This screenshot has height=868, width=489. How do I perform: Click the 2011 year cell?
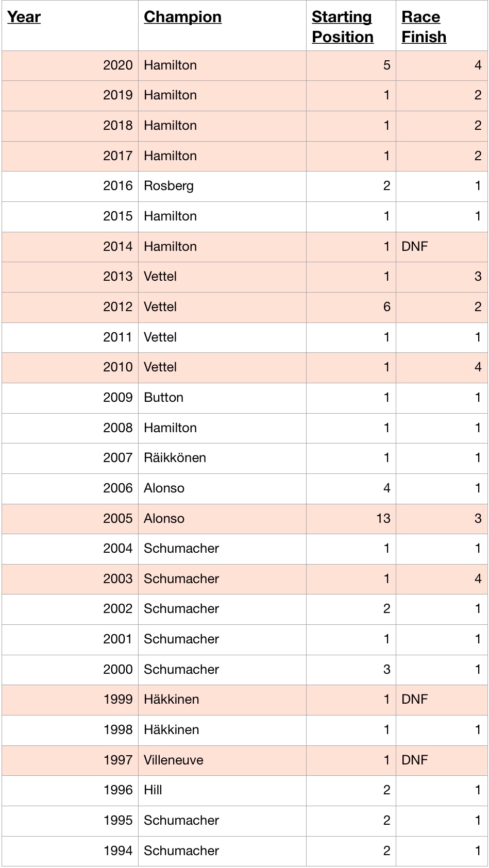pos(117,337)
